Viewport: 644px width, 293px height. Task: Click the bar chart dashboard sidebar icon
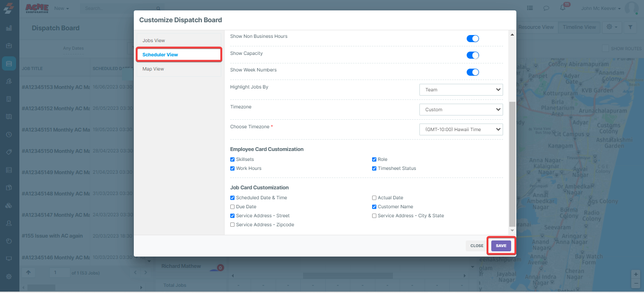9,28
